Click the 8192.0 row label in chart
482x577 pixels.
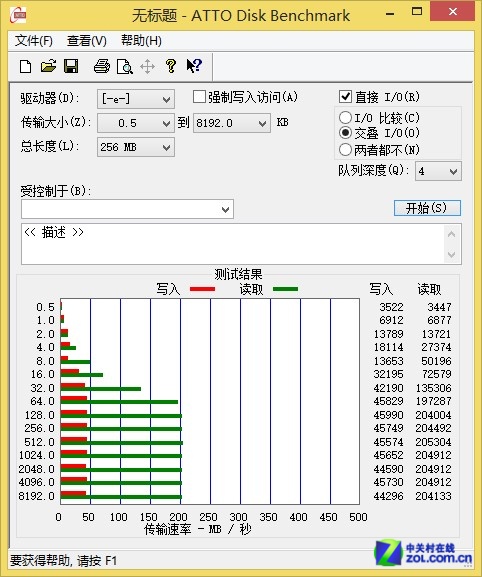pos(36,496)
